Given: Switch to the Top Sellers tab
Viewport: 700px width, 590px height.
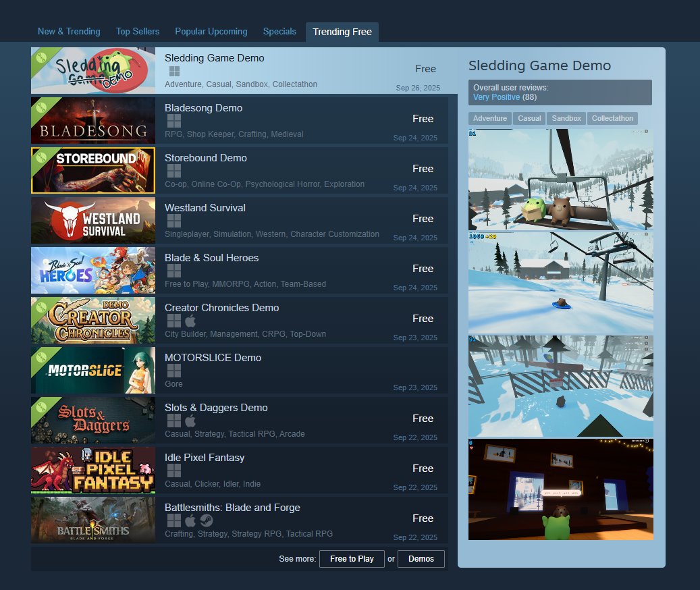Looking at the screenshot, I should 137,31.
